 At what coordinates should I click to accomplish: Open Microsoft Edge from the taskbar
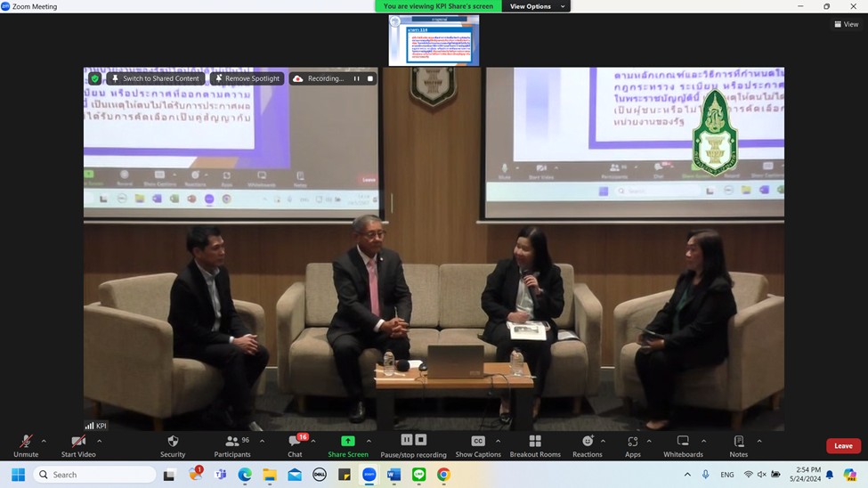(245, 475)
